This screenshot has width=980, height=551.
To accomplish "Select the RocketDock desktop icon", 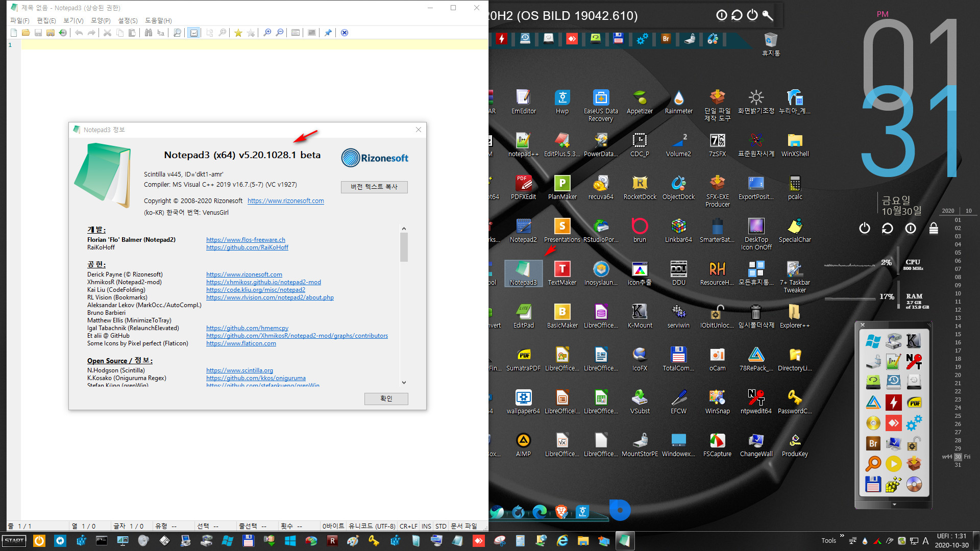I will pyautogui.click(x=640, y=188).
